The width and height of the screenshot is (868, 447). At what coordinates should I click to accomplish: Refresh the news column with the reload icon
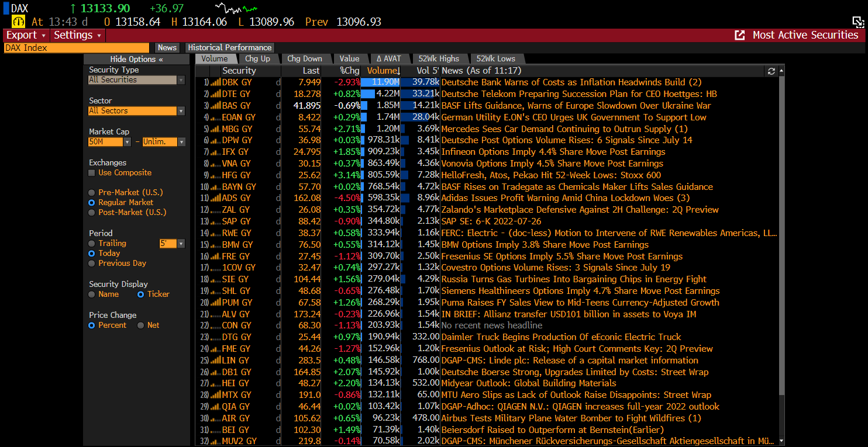click(771, 71)
